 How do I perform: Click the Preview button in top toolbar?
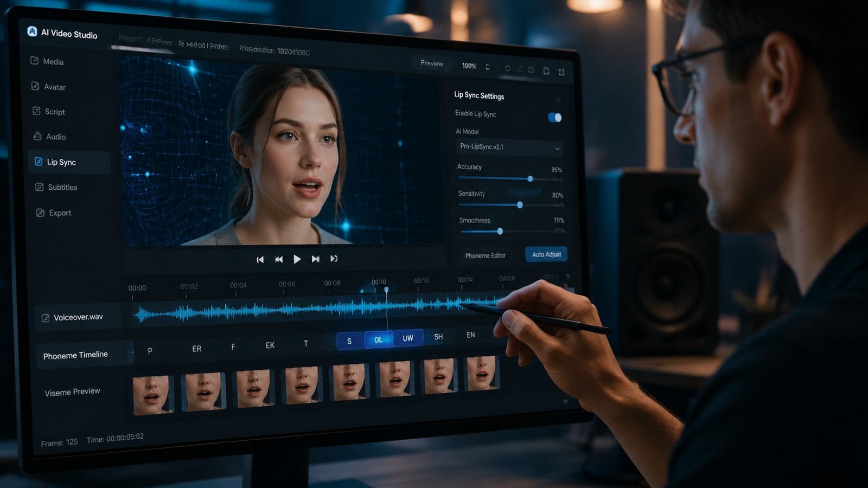(432, 63)
